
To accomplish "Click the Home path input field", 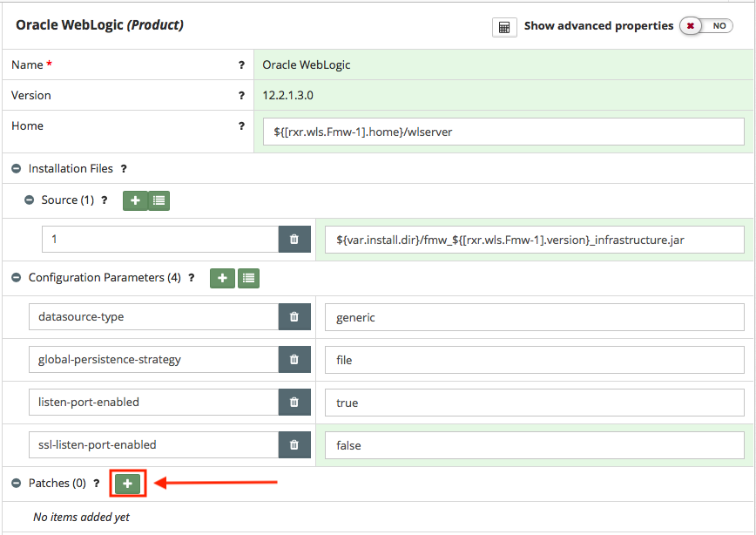I will pos(503,132).
